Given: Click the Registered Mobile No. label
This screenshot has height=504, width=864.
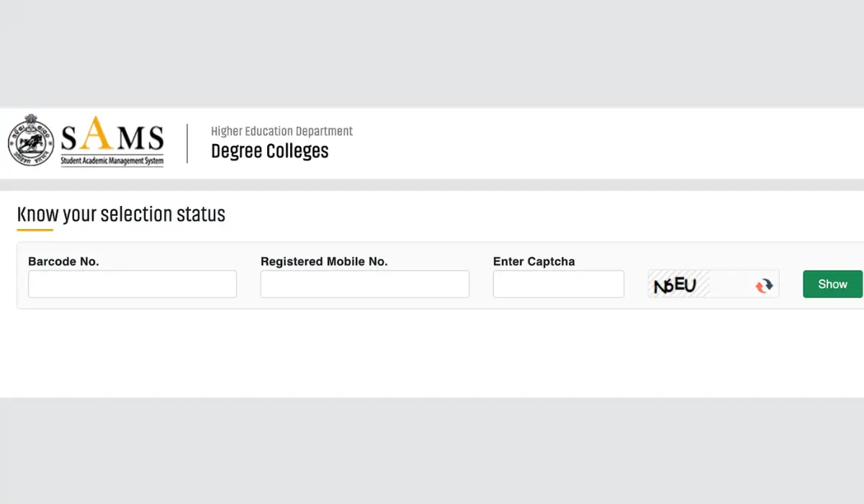Looking at the screenshot, I should point(324,261).
